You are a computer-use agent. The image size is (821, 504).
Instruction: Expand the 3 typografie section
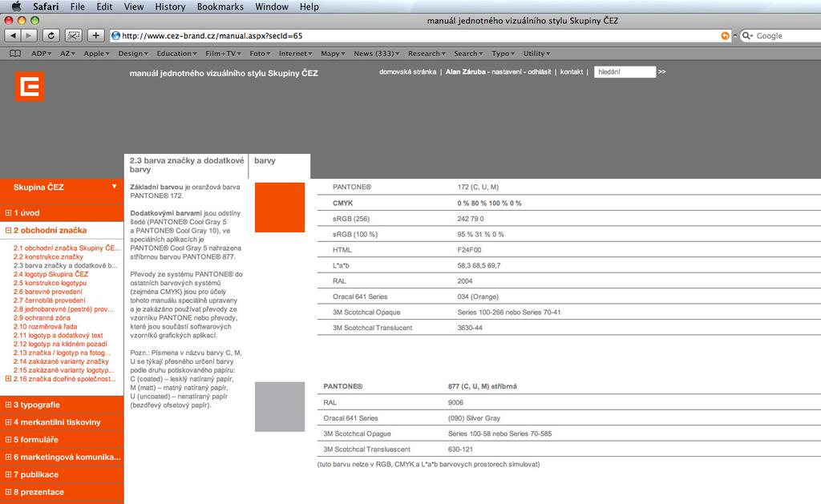8,405
